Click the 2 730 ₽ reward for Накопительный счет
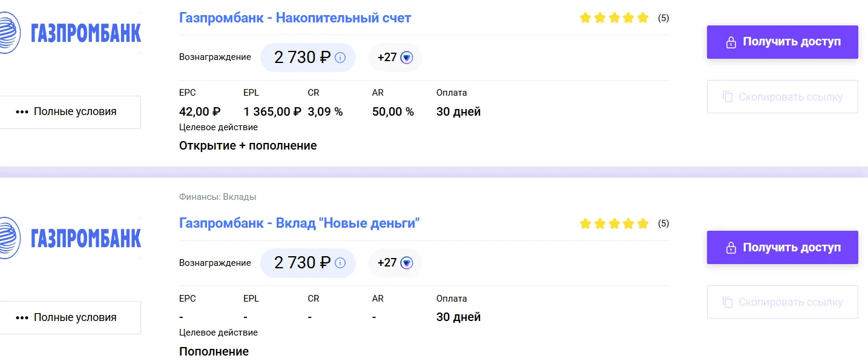The height and width of the screenshot is (364, 868). (x=302, y=58)
